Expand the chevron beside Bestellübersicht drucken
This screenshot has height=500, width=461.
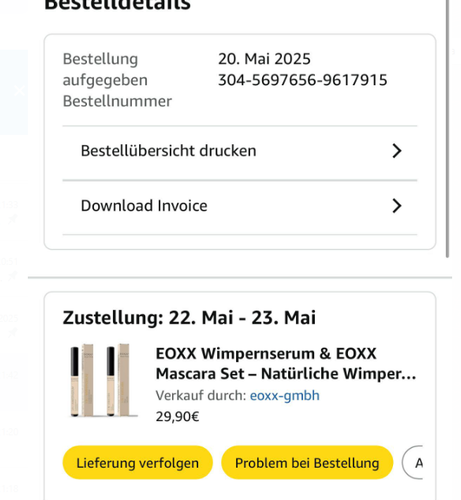click(397, 151)
